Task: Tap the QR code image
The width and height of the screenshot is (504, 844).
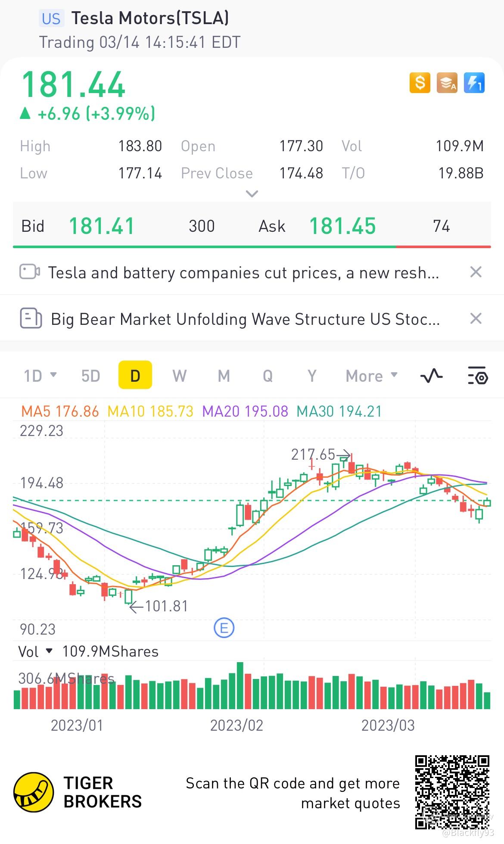Action: (x=452, y=792)
